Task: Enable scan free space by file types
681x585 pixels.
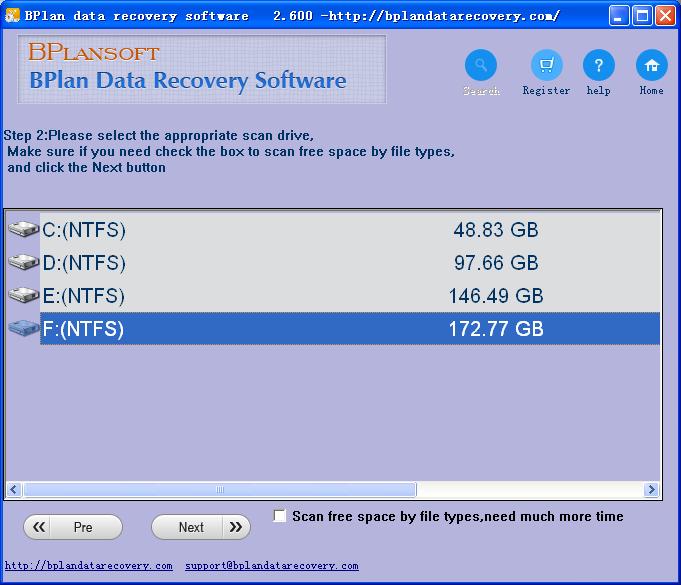Action: tap(280, 516)
